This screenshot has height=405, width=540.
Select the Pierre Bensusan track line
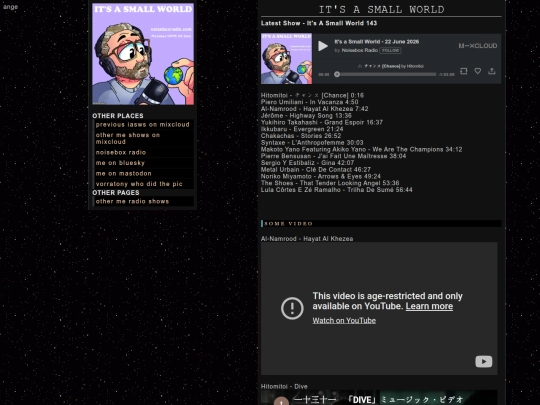click(333, 156)
